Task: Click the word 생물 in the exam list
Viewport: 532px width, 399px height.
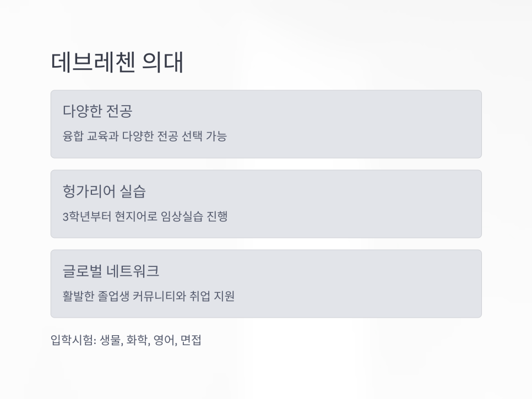Action: tap(110, 340)
